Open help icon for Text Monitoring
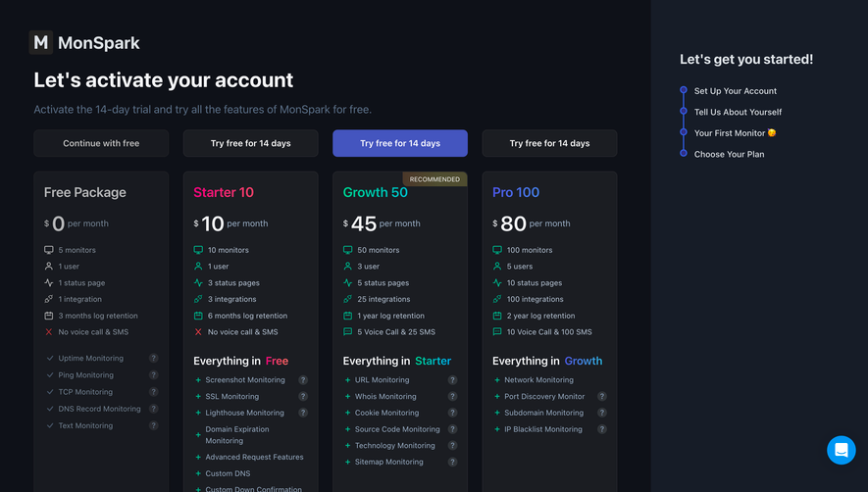The width and height of the screenshot is (868, 492). click(153, 425)
